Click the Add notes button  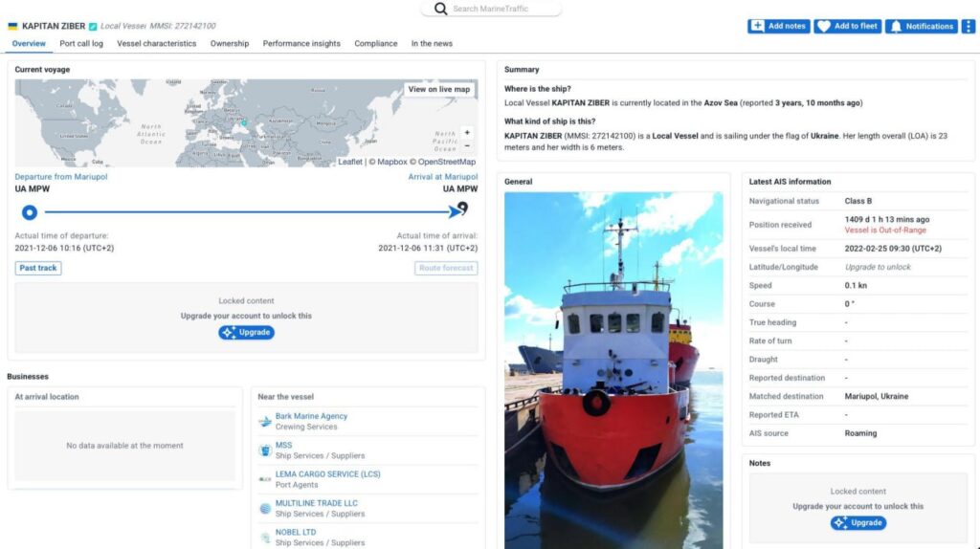(x=779, y=26)
